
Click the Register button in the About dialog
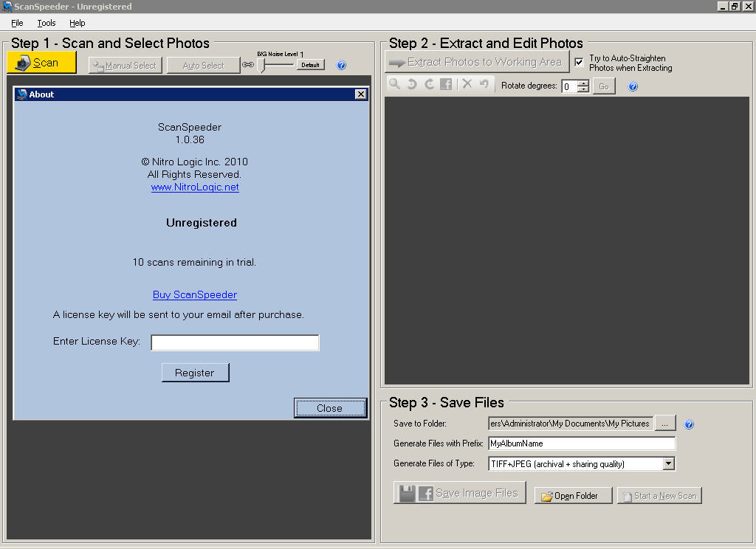[195, 373]
